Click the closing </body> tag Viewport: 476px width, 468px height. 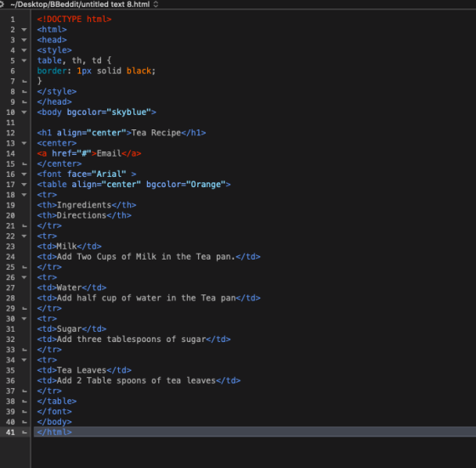pyautogui.click(x=54, y=422)
